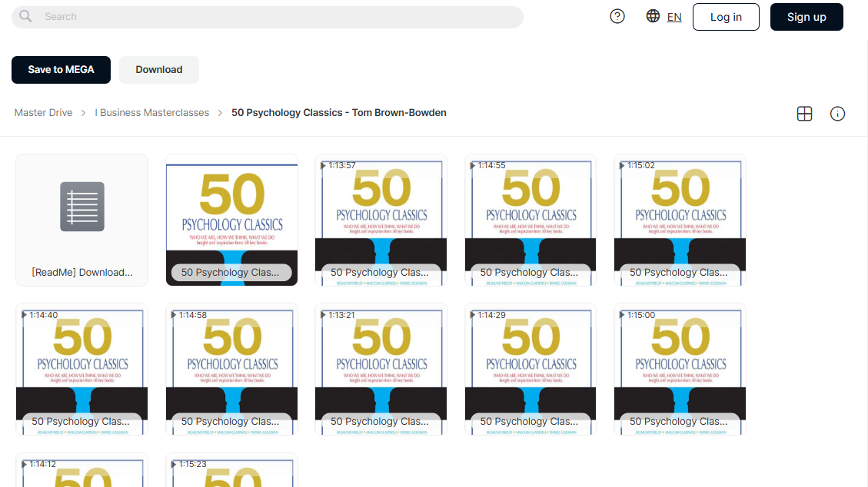Open video with duration 1:14:12
The image size is (868, 487).
pos(82,470)
